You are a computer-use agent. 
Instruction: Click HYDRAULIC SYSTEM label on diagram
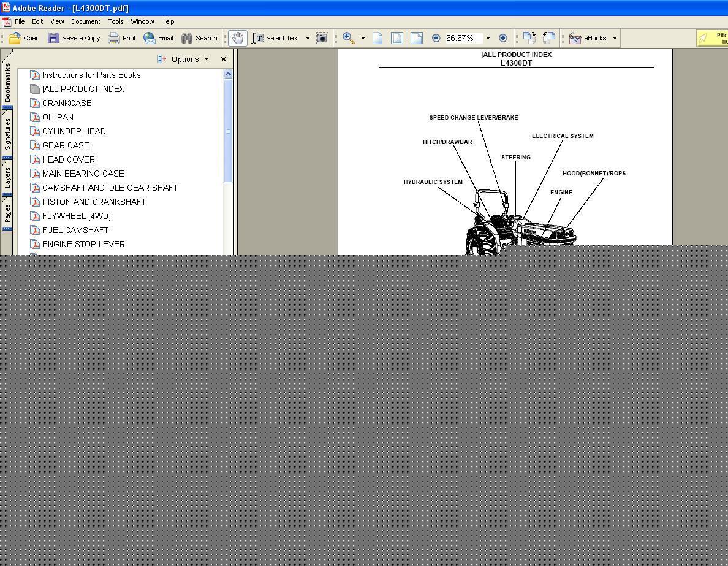click(x=433, y=182)
